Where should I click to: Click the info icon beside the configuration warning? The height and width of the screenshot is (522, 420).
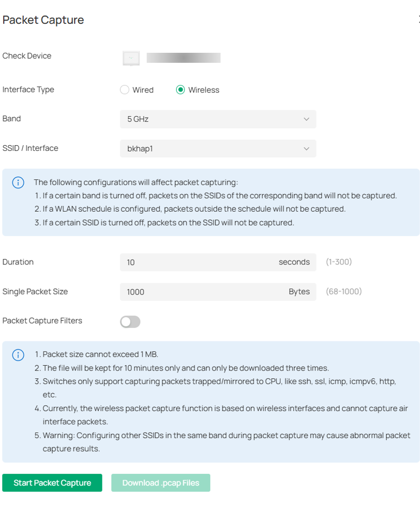(18, 182)
